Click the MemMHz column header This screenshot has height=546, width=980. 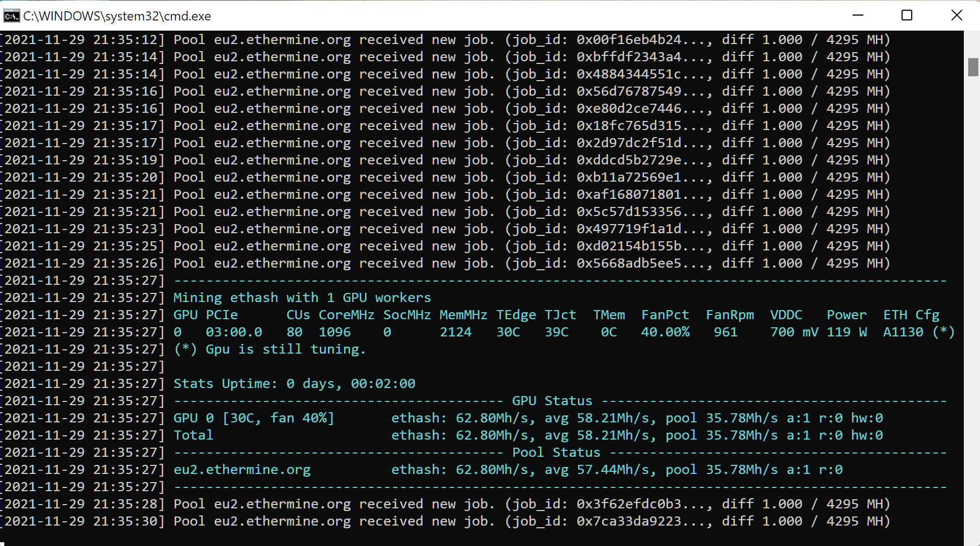click(x=463, y=315)
